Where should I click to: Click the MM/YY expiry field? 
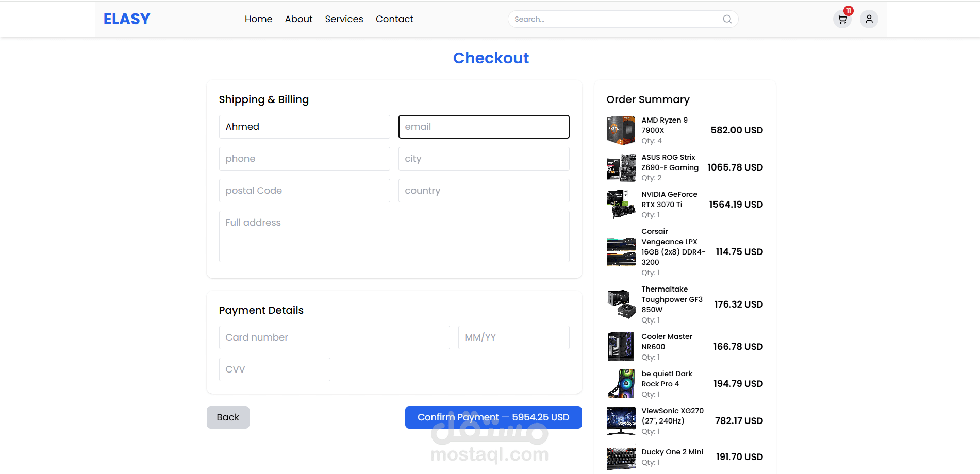click(x=514, y=337)
